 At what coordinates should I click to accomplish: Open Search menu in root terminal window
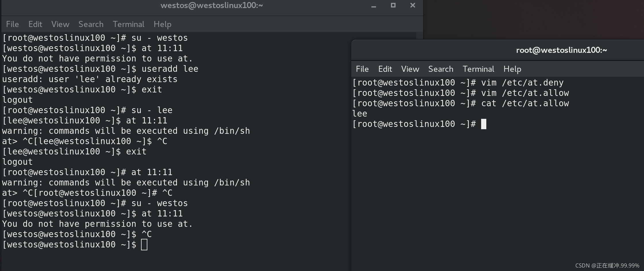[441, 69]
